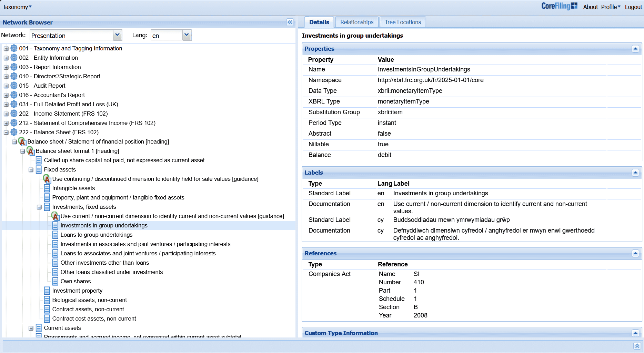
Task: Click document icon beside Own shares
Action: click(55, 281)
